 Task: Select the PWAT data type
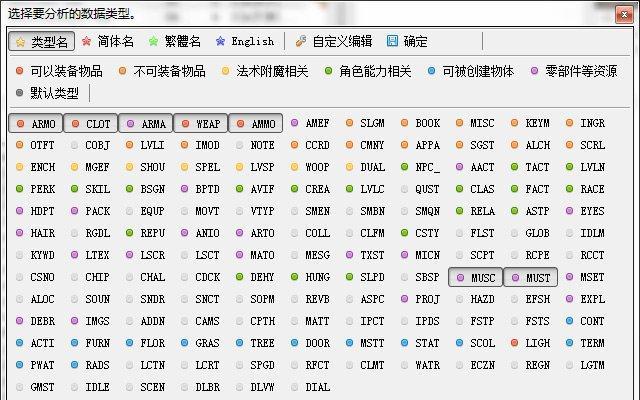(36, 366)
